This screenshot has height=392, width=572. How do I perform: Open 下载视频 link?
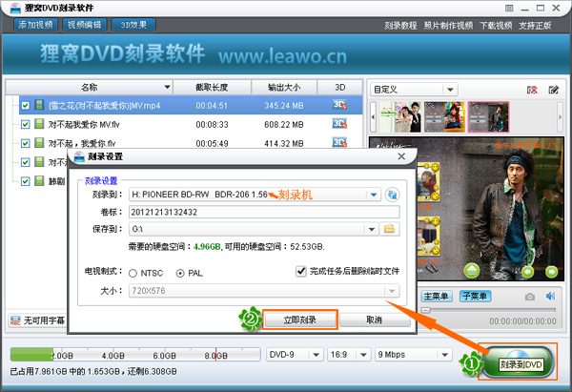pos(496,26)
